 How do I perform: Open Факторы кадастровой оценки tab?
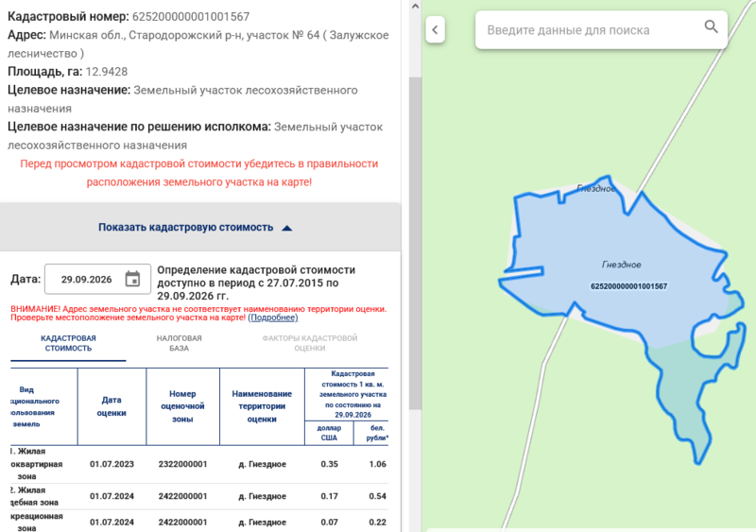point(310,343)
